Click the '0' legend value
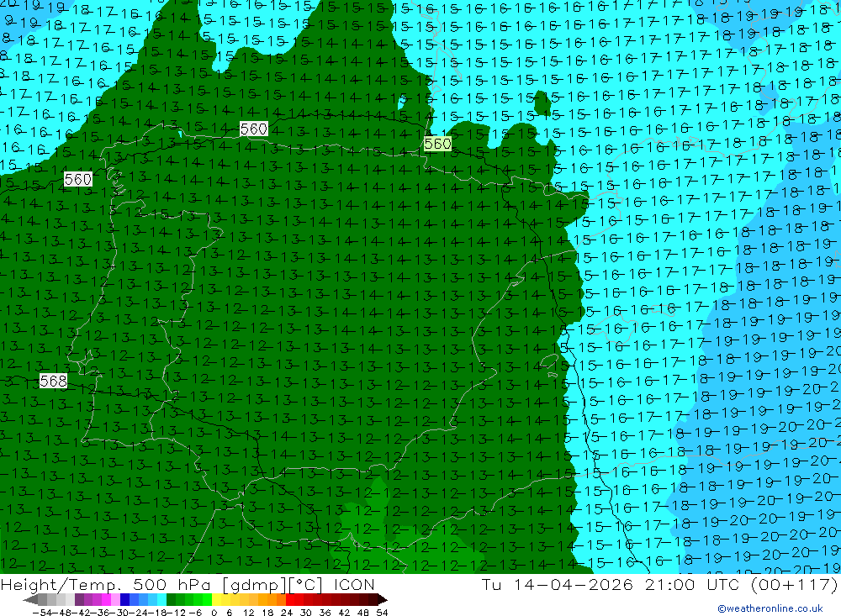841x616 pixels. tap(214, 613)
